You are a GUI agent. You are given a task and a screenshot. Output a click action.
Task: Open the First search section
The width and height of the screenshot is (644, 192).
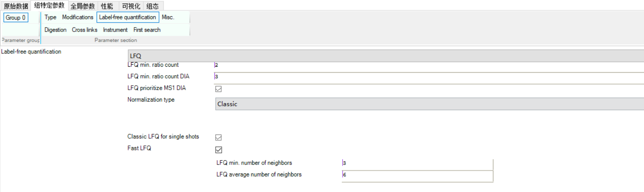[147, 30]
